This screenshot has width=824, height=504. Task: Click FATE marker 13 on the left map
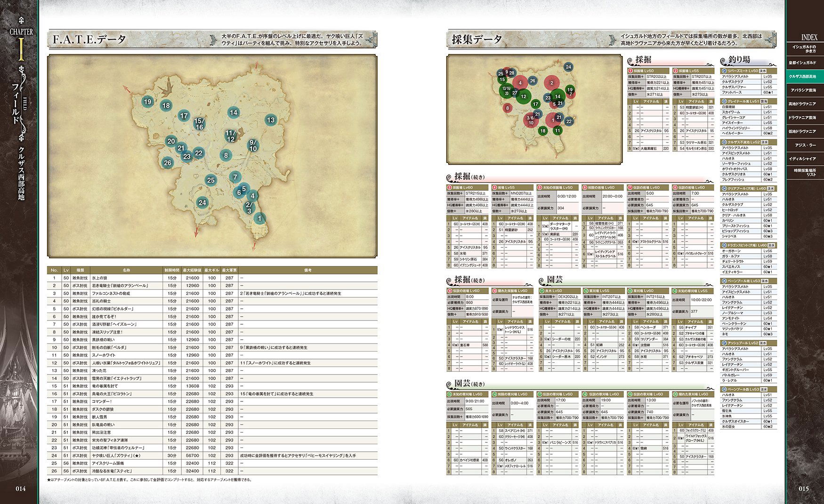pos(270,120)
